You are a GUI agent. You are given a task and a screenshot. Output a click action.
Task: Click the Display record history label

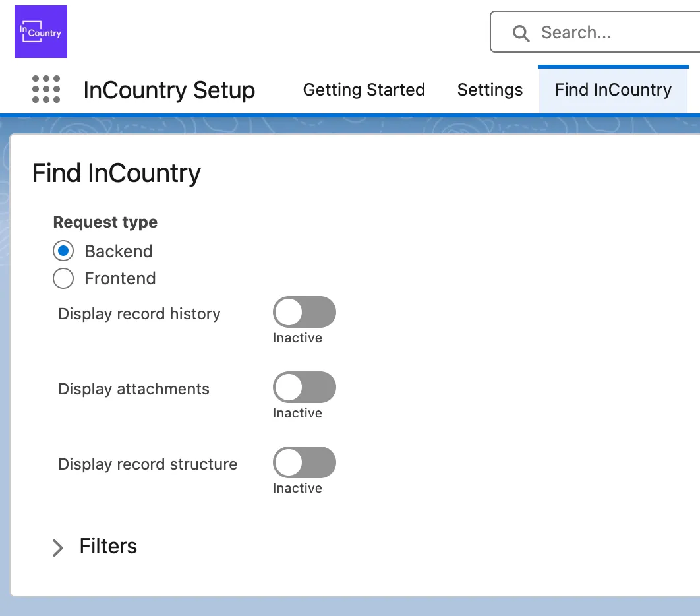139,314
